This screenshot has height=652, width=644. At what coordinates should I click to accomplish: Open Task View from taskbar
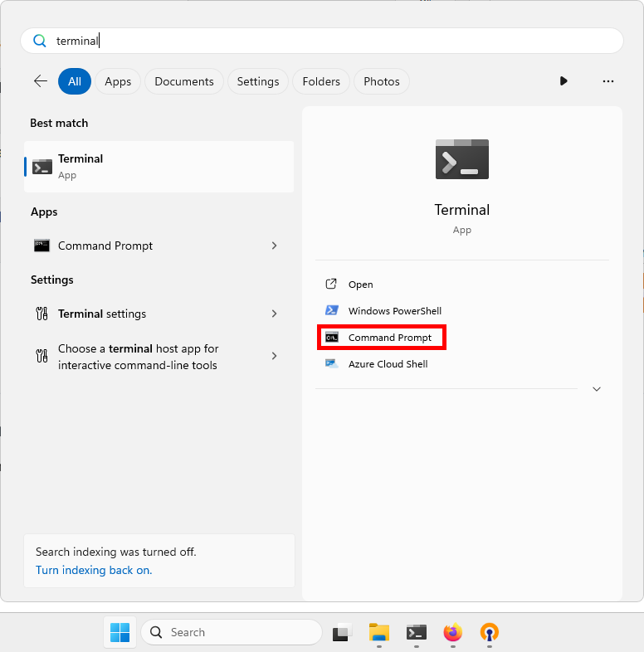342,632
